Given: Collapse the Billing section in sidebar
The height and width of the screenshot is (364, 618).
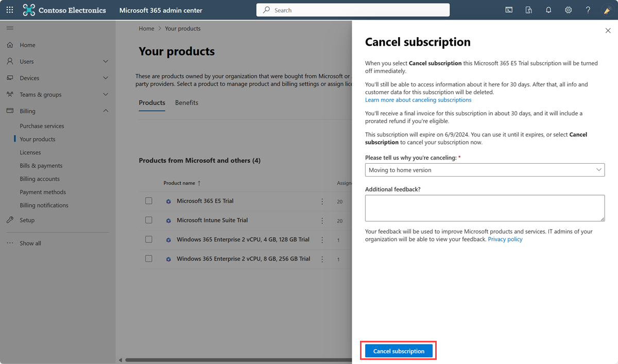Looking at the screenshot, I should point(106,111).
